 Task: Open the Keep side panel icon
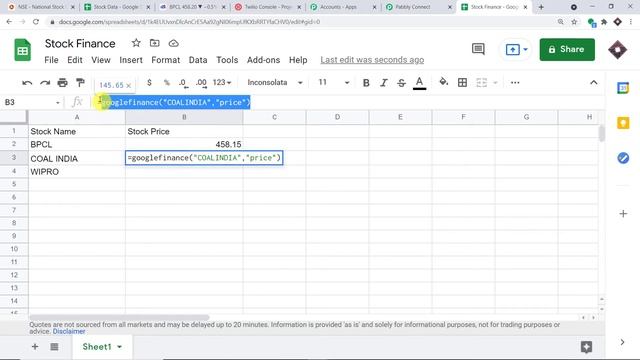(x=623, y=123)
